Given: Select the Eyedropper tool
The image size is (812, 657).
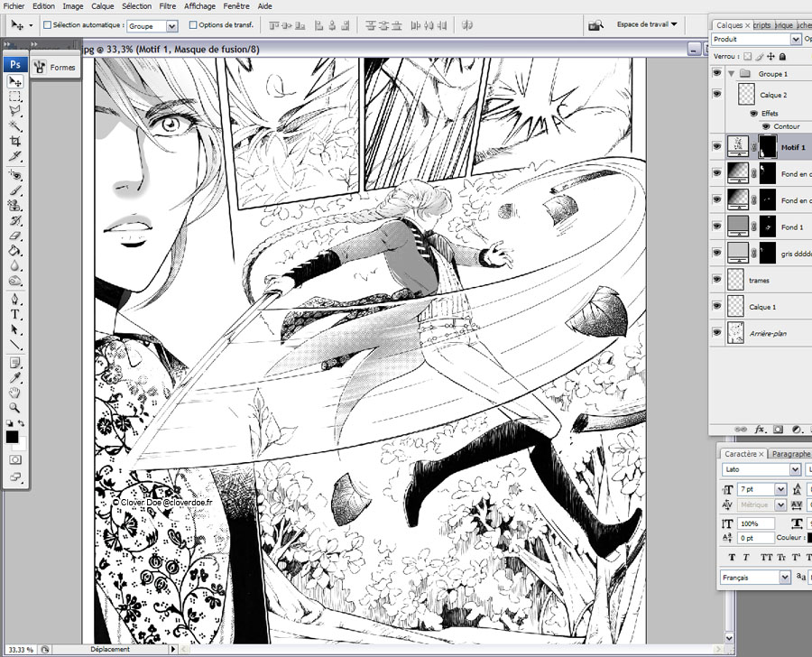Looking at the screenshot, I should coord(15,378).
